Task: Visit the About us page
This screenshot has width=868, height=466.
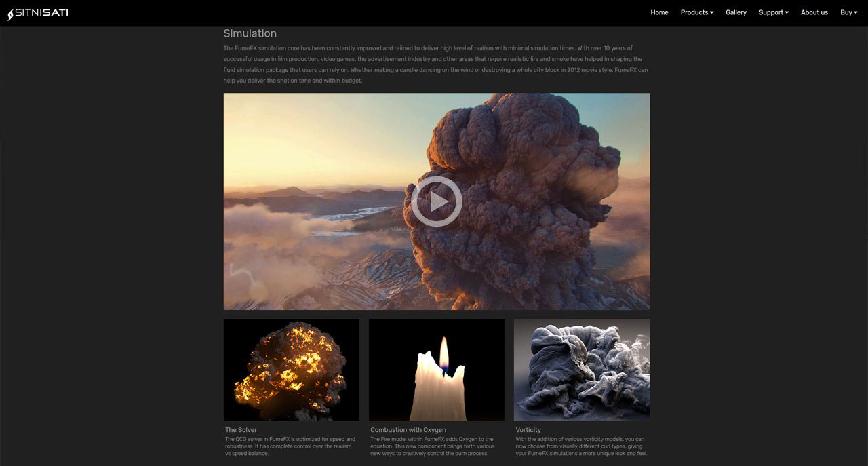Action: pyautogui.click(x=814, y=12)
